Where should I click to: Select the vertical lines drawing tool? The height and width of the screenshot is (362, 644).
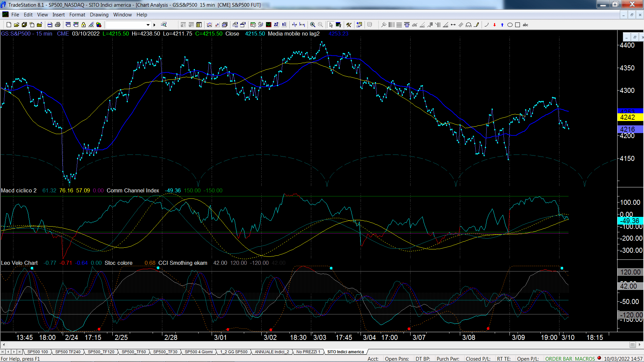pos(391,25)
